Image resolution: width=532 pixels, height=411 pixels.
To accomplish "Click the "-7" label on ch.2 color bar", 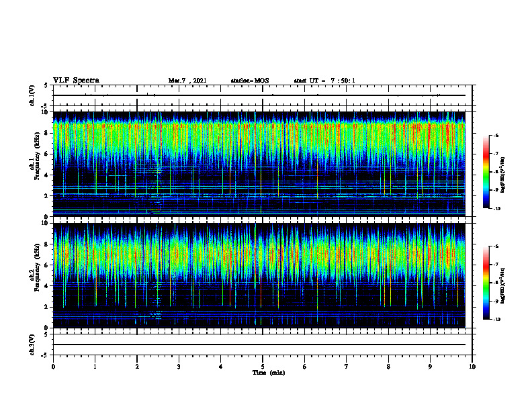I will coord(496,265).
